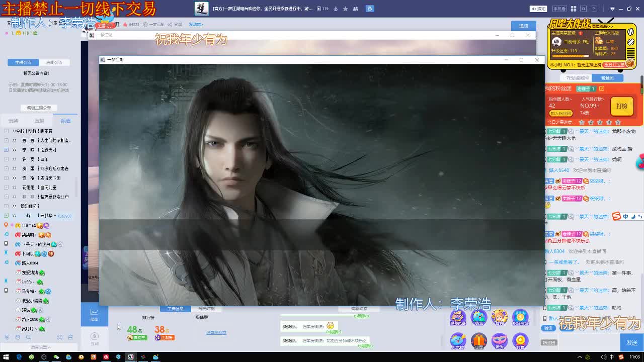
Task: Click the video camera icon in title bar
Action: 370,9
